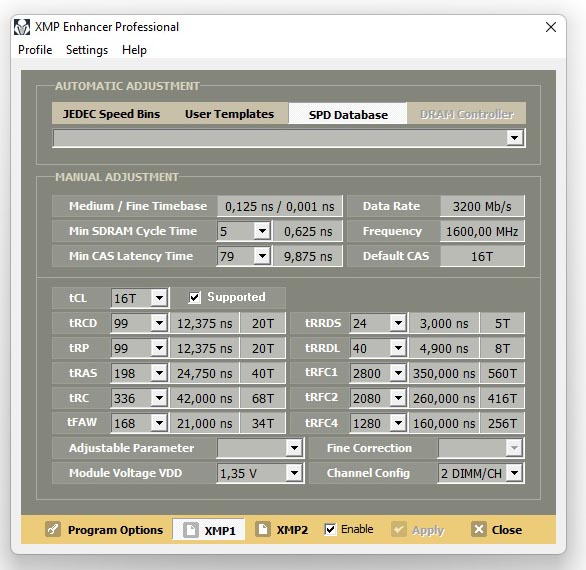Open the tRRDS value dropdown
The width and height of the screenshot is (586, 570).
398,323
